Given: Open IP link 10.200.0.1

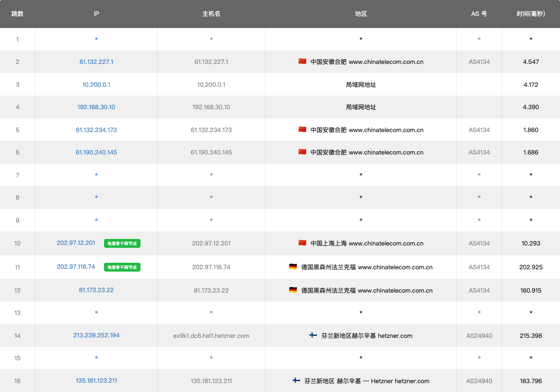Looking at the screenshot, I should pos(96,84).
